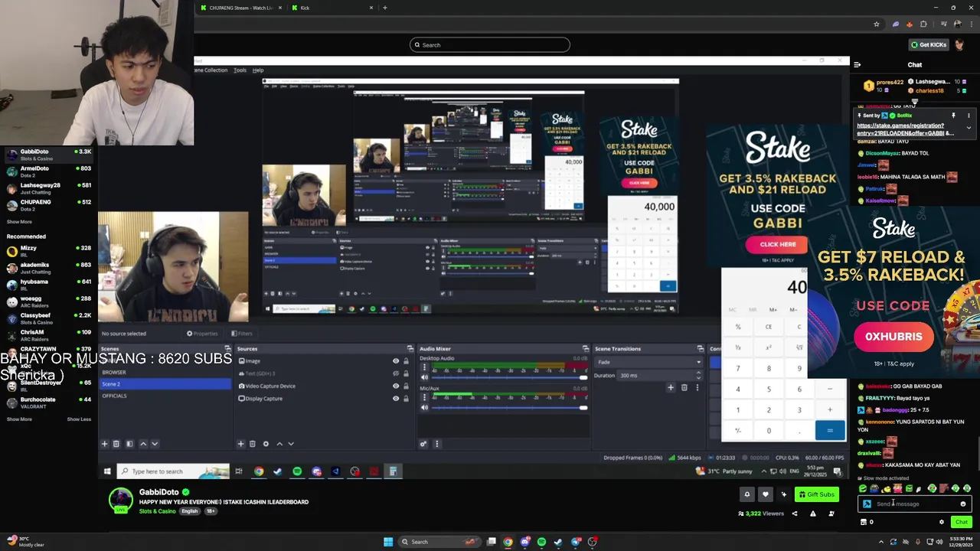Open Mizzy recommended channel
The width and height of the screenshot is (980, 551).
(48, 251)
